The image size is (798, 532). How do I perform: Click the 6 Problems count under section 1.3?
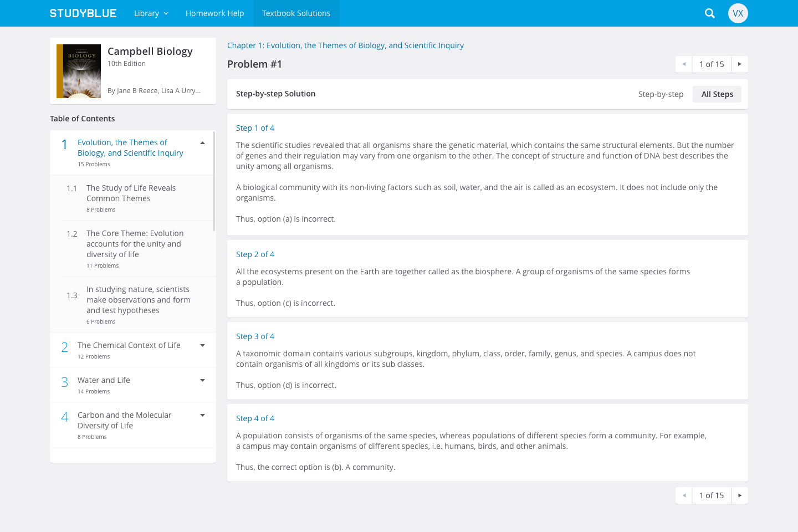pos(101,322)
